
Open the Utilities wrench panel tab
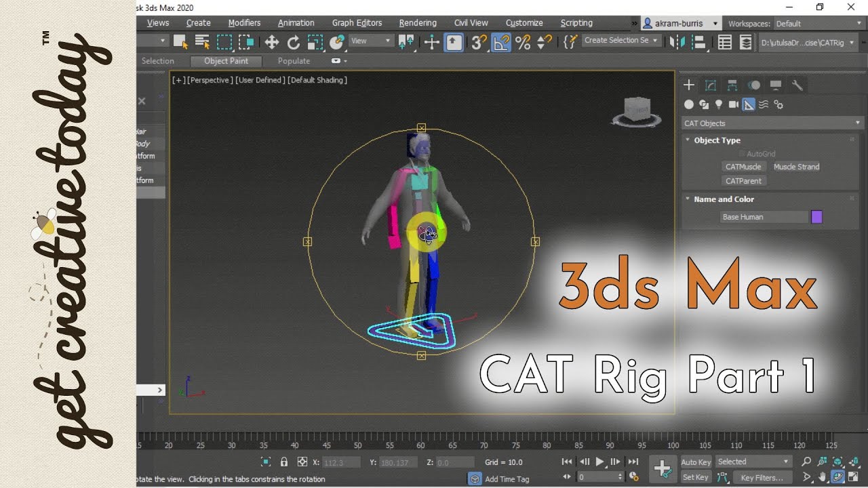click(797, 85)
